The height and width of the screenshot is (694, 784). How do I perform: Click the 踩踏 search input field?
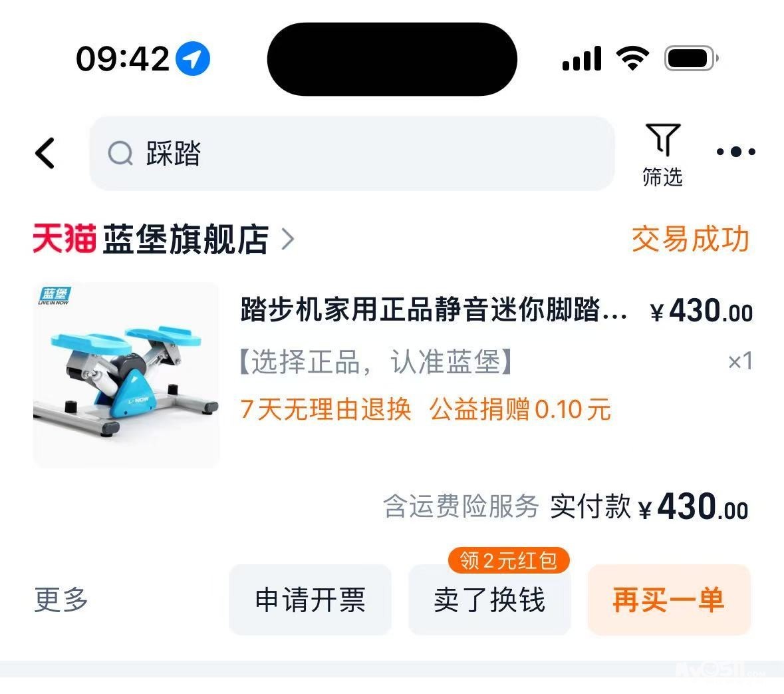(352, 153)
